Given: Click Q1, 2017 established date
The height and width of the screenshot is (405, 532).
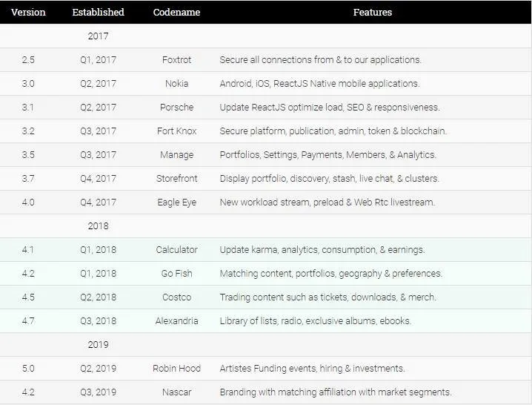Looking at the screenshot, I should coord(98,60).
